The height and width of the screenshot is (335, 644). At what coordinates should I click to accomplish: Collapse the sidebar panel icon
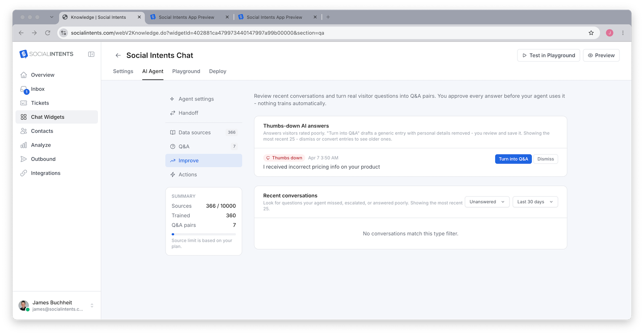(91, 54)
